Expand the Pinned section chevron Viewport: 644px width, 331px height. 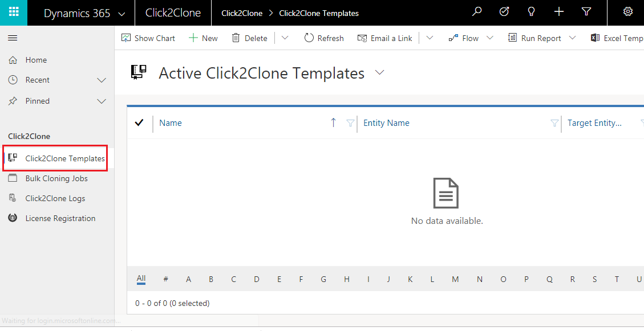[x=102, y=101]
